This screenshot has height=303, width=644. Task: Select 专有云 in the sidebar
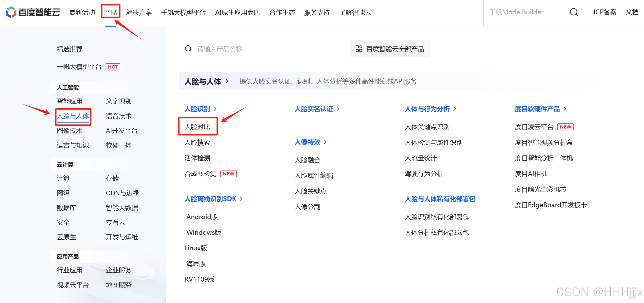coord(115,223)
